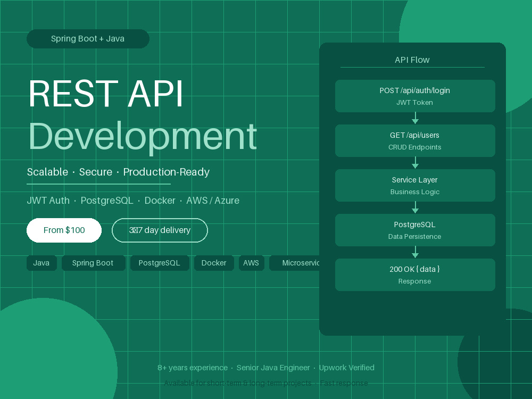Open the POST /api/auth/login step card
Image resolution: width=532 pixels, height=399 pixels.
pos(415,96)
